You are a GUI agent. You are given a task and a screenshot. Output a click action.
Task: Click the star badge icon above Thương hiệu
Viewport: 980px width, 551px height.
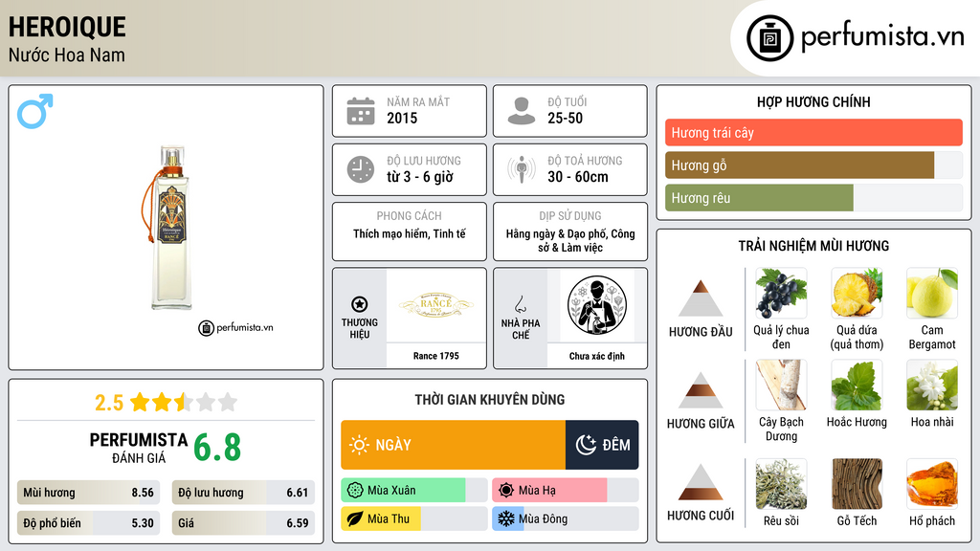click(x=360, y=304)
